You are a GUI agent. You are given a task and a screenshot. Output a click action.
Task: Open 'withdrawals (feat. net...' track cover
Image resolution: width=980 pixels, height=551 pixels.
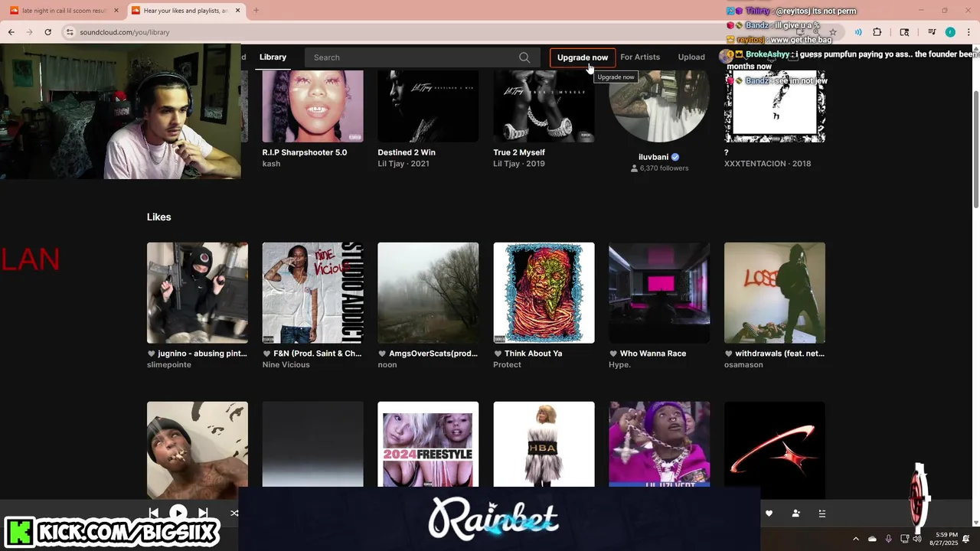pos(775,293)
